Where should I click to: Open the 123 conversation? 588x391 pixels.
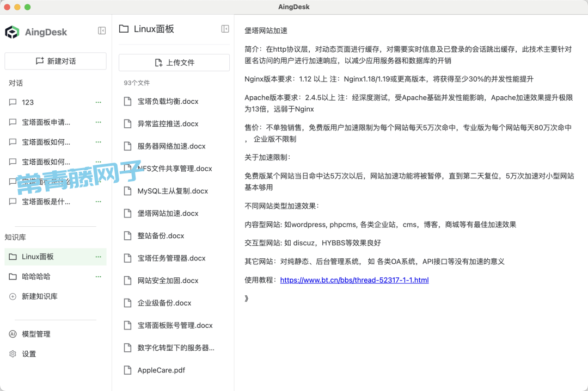[x=56, y=102]
